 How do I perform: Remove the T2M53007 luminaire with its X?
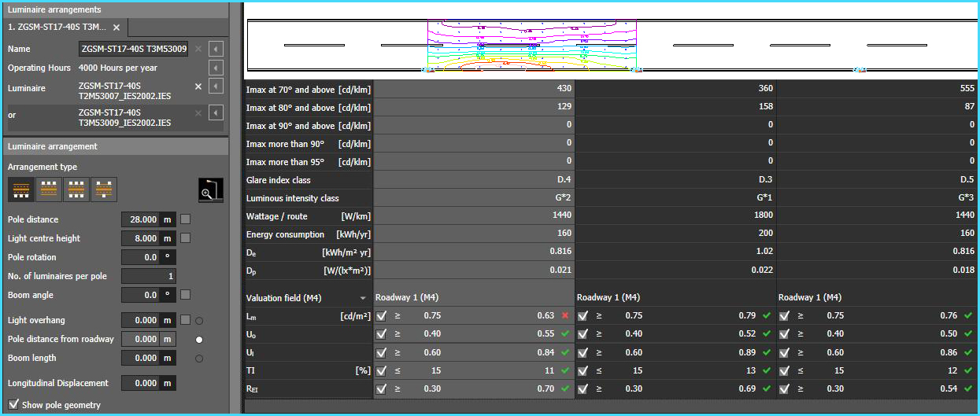tap(198, 86)
